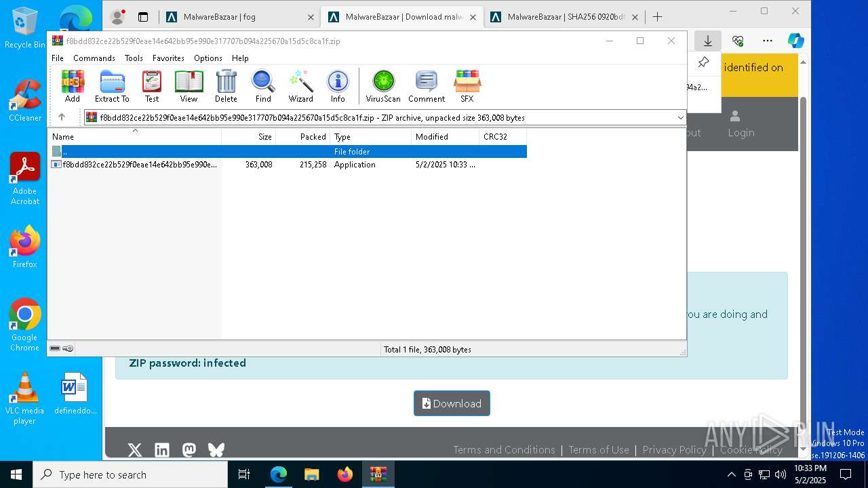Viewport: 868px width, 488px height.
Task: Open Edge tab actions menu icon
Action: click(143, 17)
